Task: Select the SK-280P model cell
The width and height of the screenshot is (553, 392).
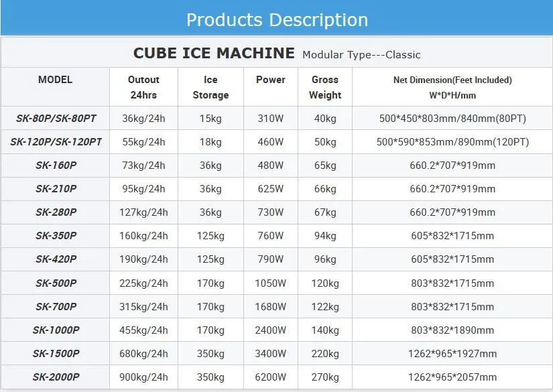Action: (x=56, y=212)
